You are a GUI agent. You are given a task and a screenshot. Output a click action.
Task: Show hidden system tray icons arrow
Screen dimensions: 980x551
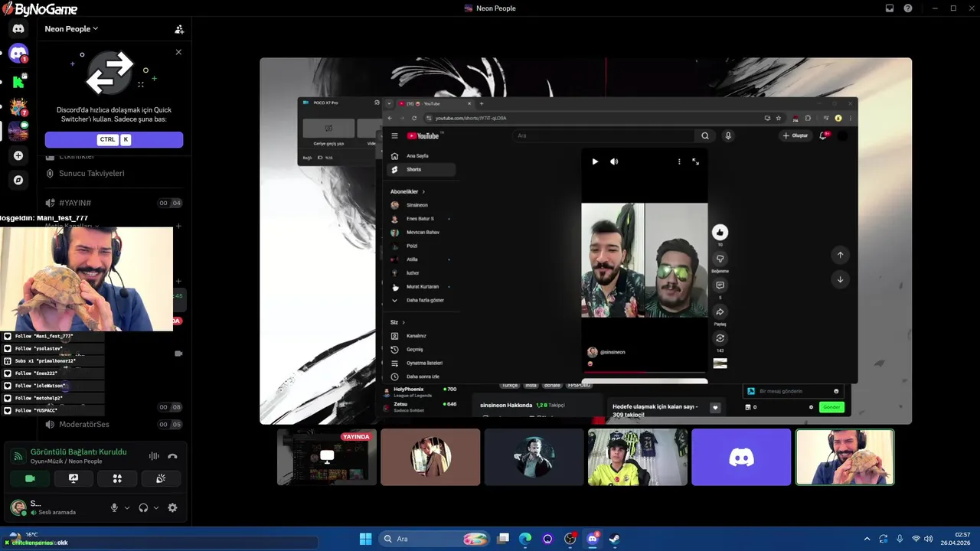(867, 539)
